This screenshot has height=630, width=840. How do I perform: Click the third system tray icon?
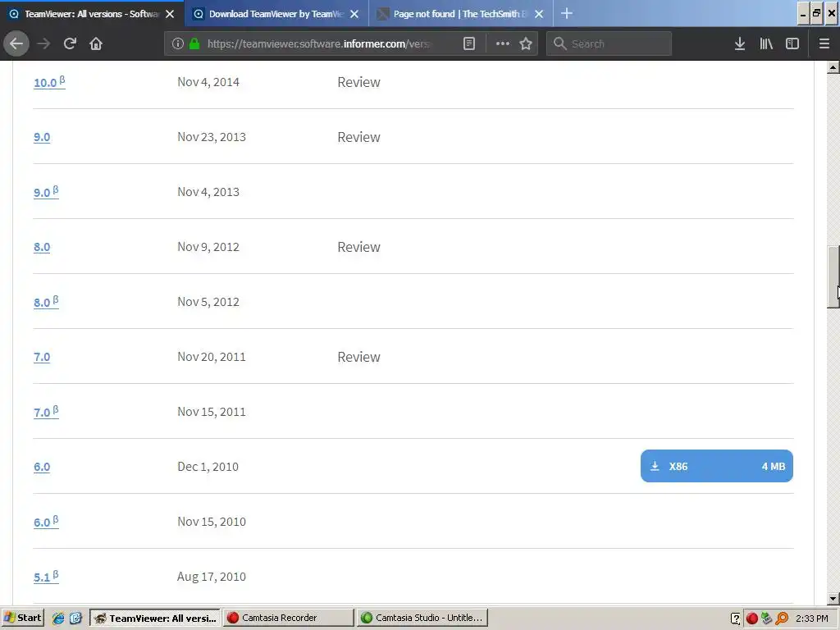point(767,619)
